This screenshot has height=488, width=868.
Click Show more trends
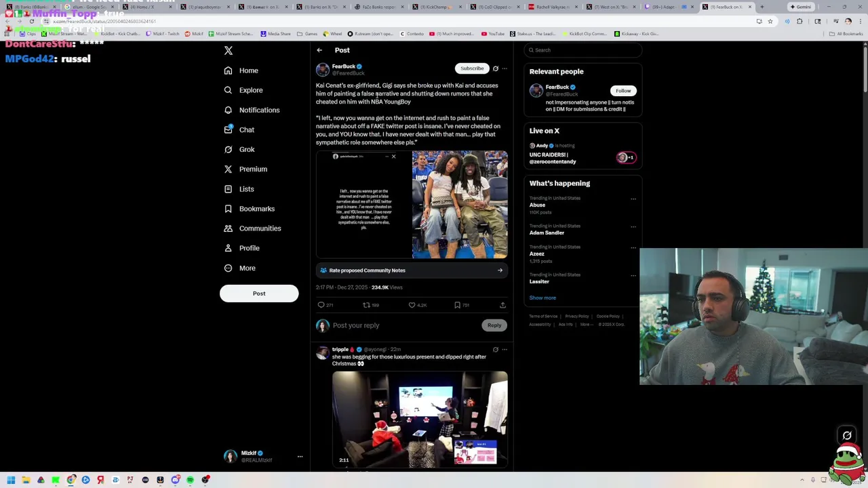click(542, 298)
